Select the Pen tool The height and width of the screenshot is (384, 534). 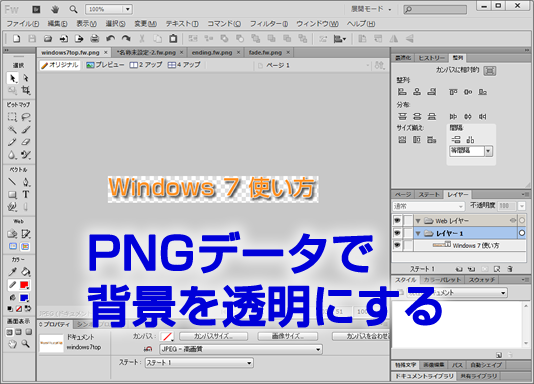(x=26, y=182)
